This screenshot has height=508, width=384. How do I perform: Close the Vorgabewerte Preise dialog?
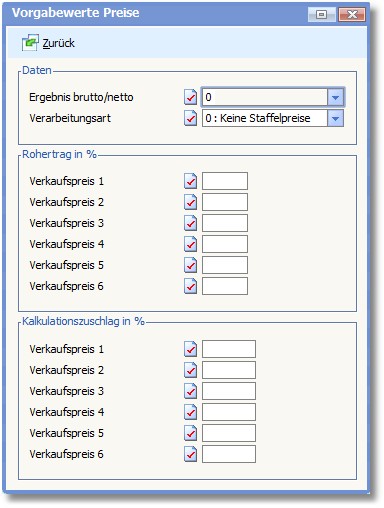pos(352,14)
